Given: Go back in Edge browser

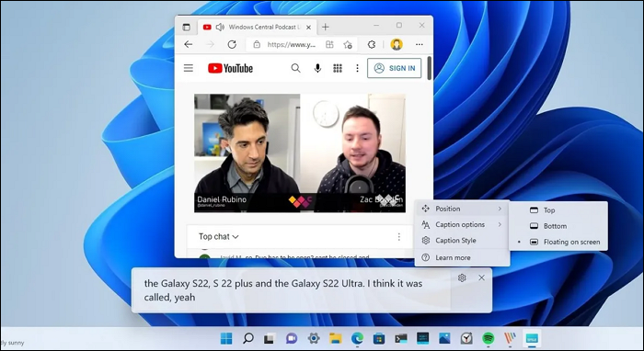Looking at the screenshot, I should pyautogui.click(x=188, y=44).
